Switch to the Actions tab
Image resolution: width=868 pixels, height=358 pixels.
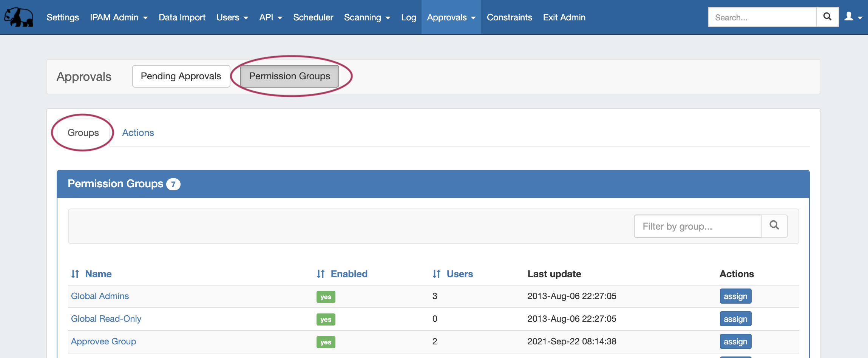pos(138,133)
